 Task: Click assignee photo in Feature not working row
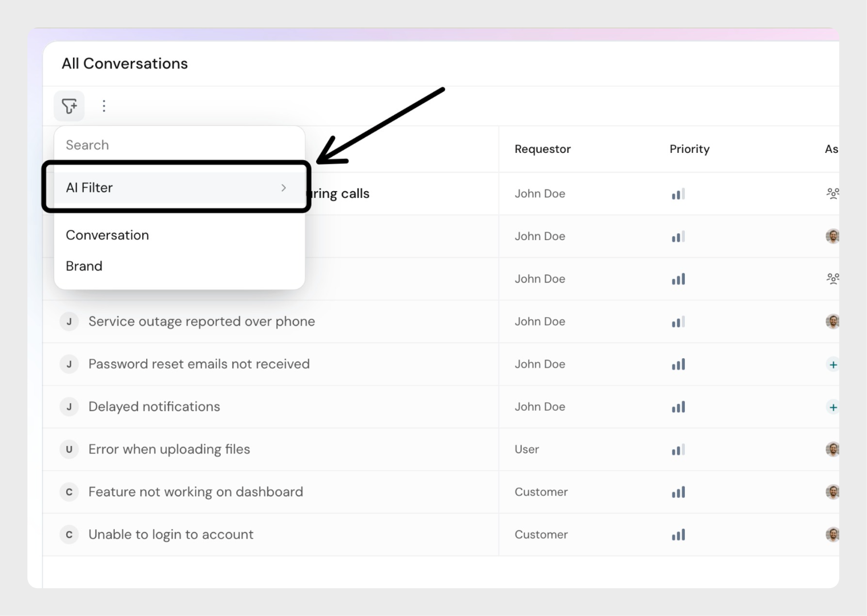pos(832,492)
